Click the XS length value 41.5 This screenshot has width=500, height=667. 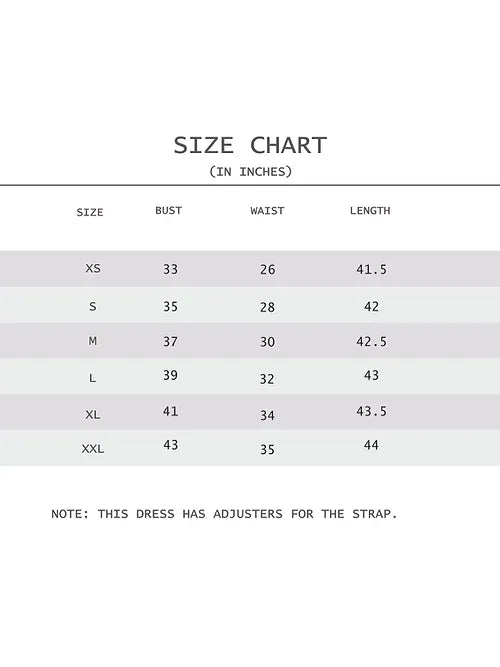371,269
